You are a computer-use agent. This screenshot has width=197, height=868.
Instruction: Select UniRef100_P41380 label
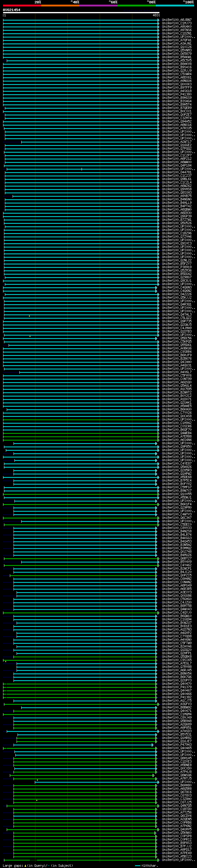point(177,94)
